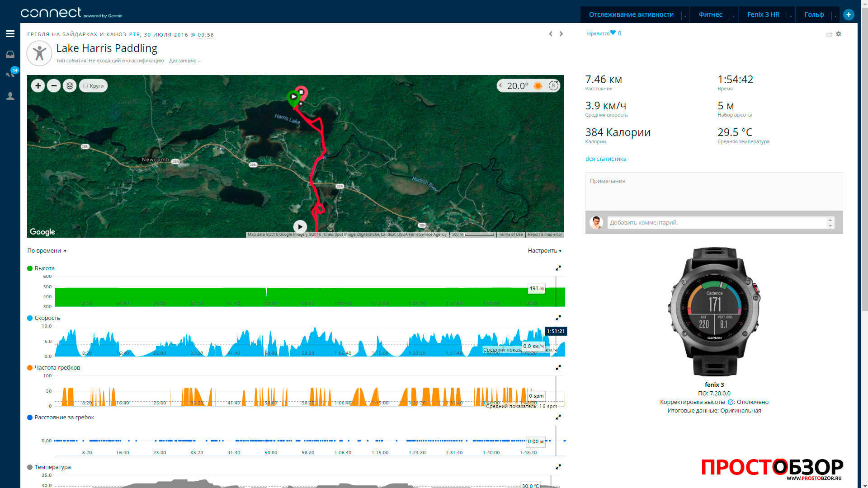Toggle the Круги checkbox on the map
This screenshot has height=488, width=868.
click(x=85, y=86)
